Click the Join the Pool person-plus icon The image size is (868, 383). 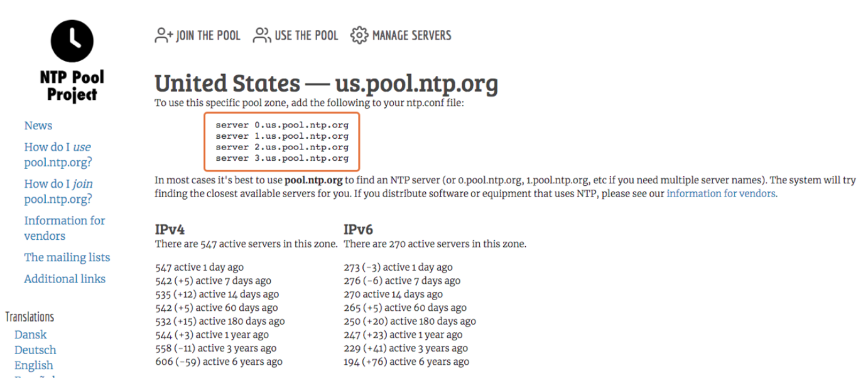[x=164, y=35]
